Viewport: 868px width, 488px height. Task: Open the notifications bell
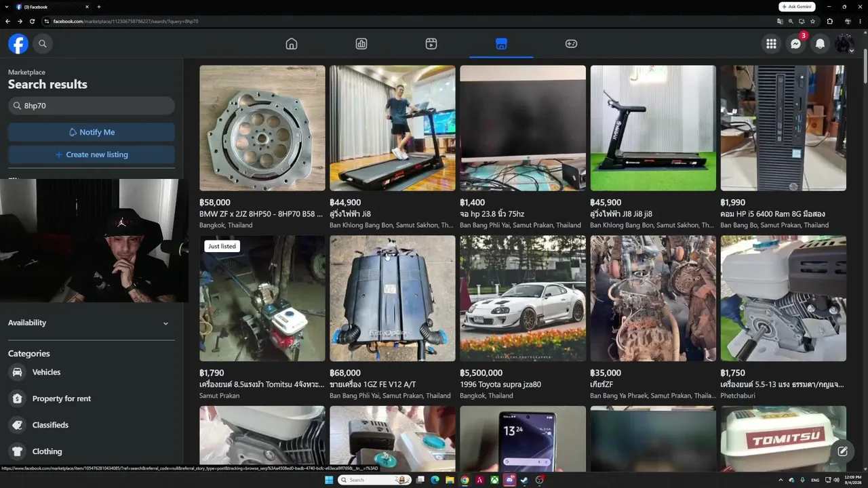(820, 44)
